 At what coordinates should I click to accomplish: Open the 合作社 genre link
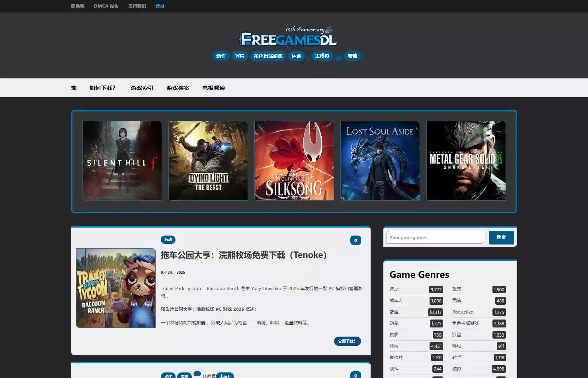pos(396,358)
